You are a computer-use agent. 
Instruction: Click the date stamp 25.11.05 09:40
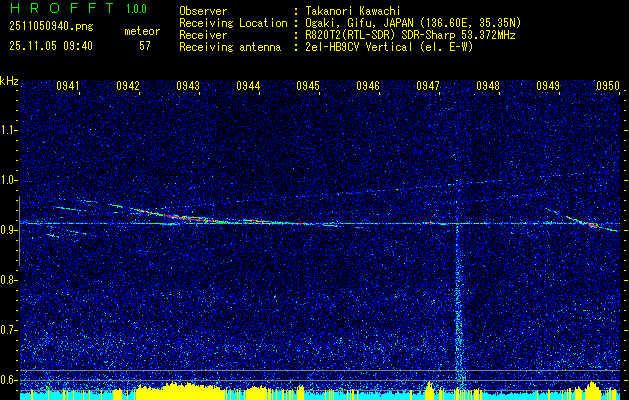51,46
